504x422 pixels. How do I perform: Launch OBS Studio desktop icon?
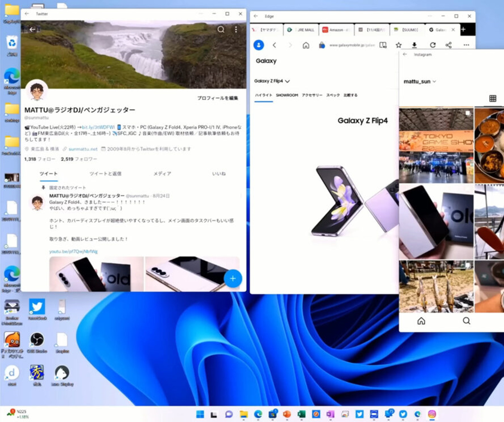(37, 343)
